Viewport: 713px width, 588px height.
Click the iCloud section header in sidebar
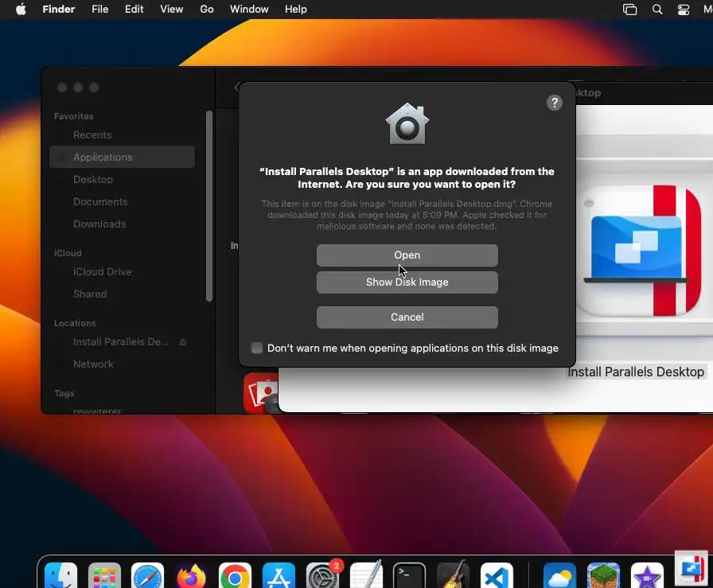[68, 253]
